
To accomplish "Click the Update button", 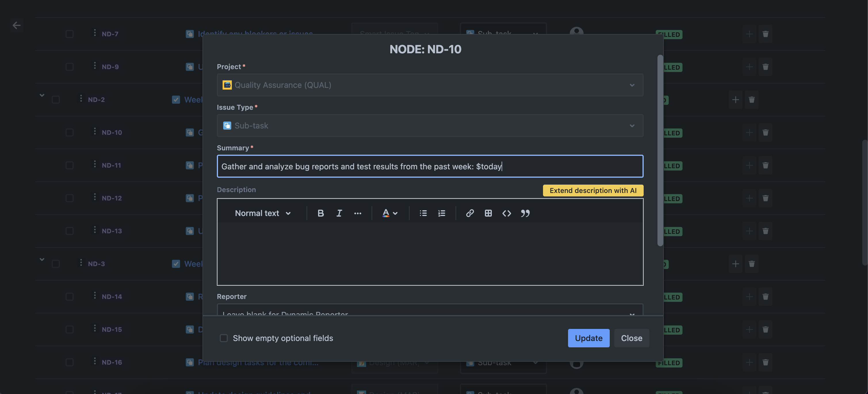I will 588,338.
